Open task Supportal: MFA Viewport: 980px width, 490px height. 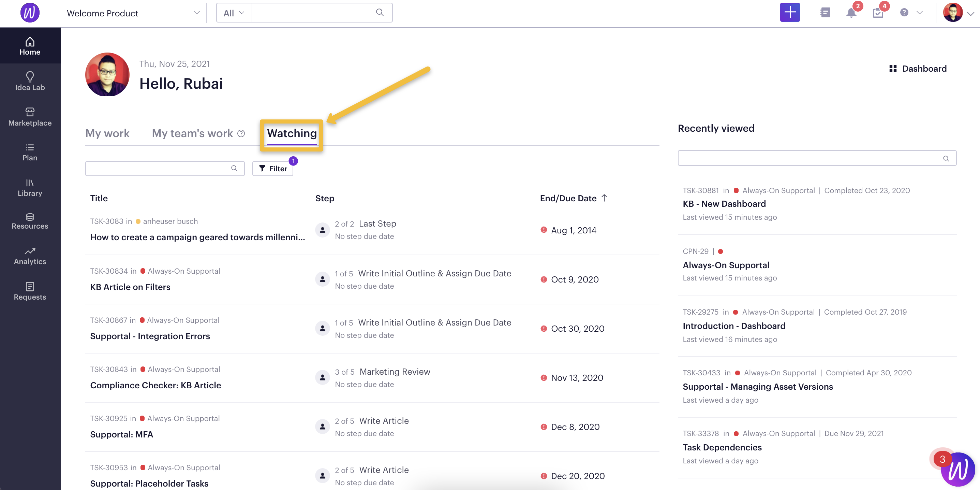click(121, 434)
